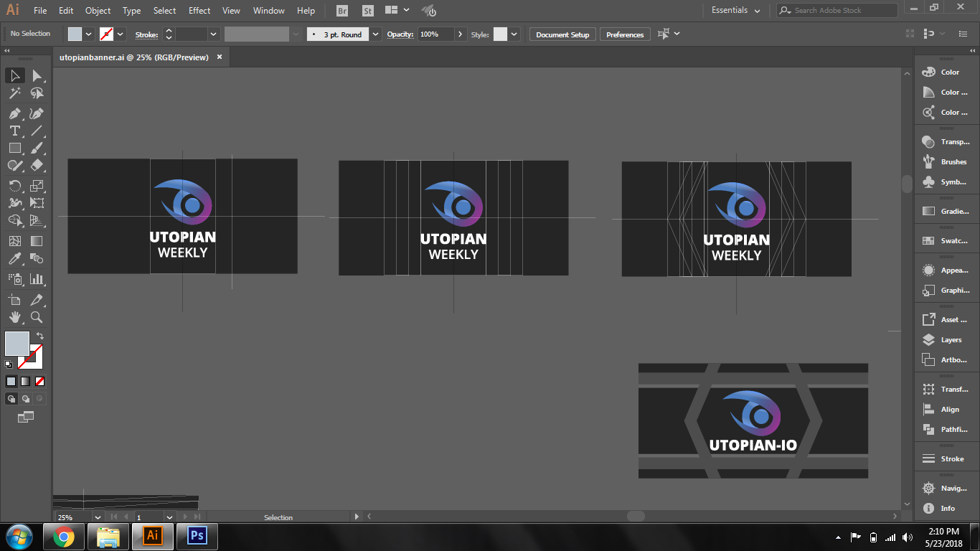Open stroke weight dropdown
The image size is (980, 551).
(213, 34)
